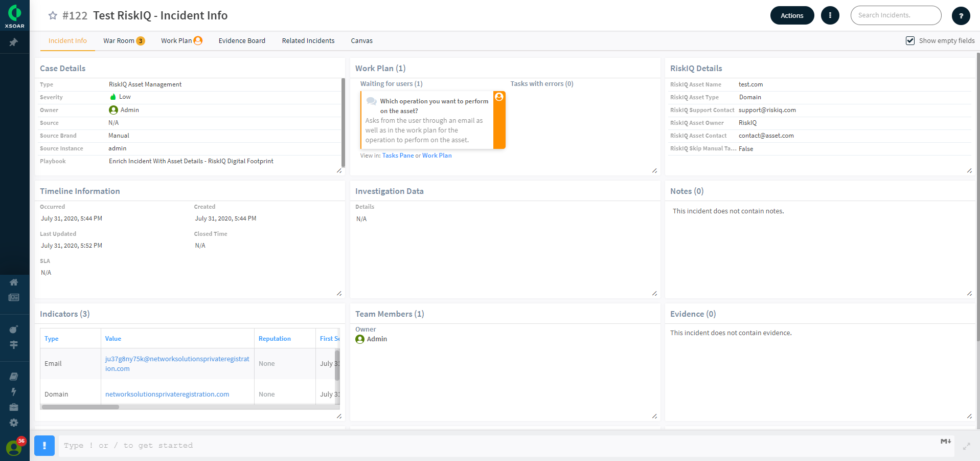Image resolution: width=980 pixels, height=461 pixels.
Task: Click the Actions button
Action: (x=792, y=15)
